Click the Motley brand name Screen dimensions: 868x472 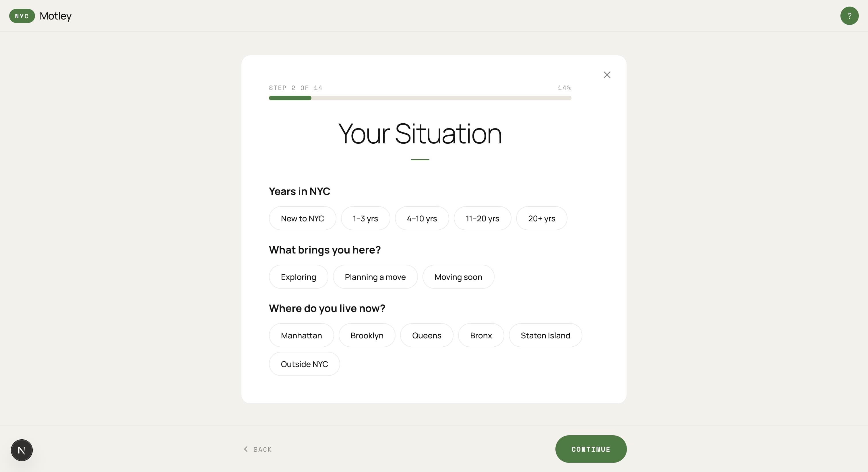click(x=56, y=16)
